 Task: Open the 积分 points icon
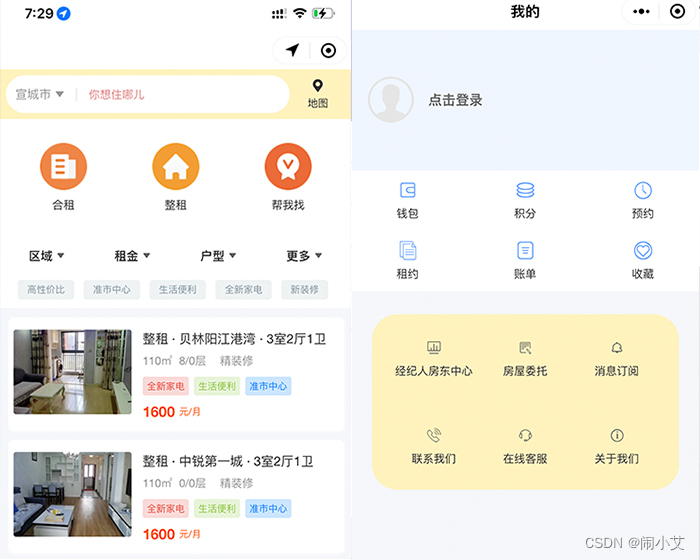pyautogui.click(x=525, y=190)
